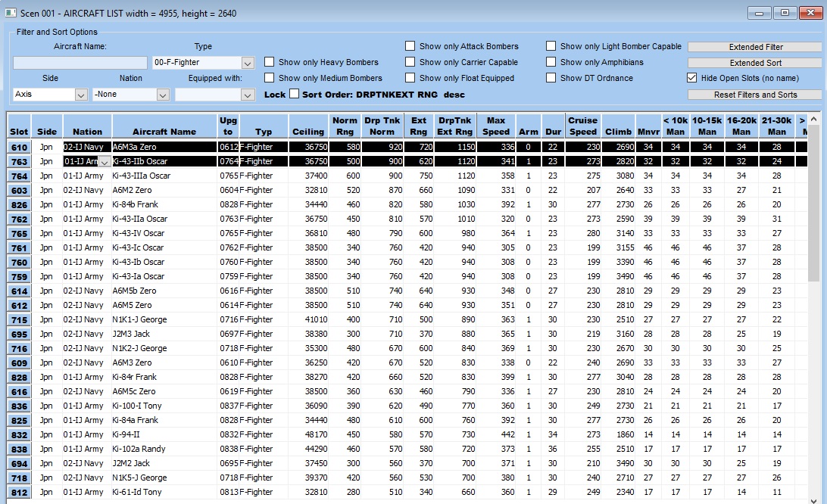827x504 pixels.
Task: Open the Nation dropdown showing -None
Action: (162, 95)
